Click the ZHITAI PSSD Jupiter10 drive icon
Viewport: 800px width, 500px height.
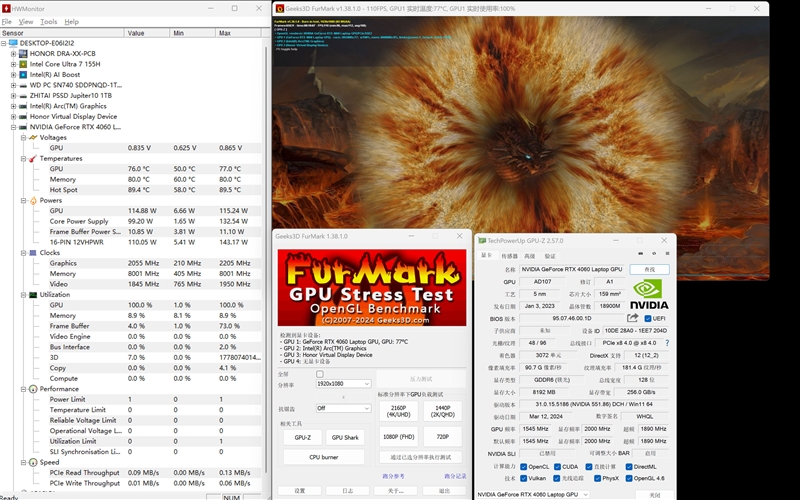click(x=23, y=95)
